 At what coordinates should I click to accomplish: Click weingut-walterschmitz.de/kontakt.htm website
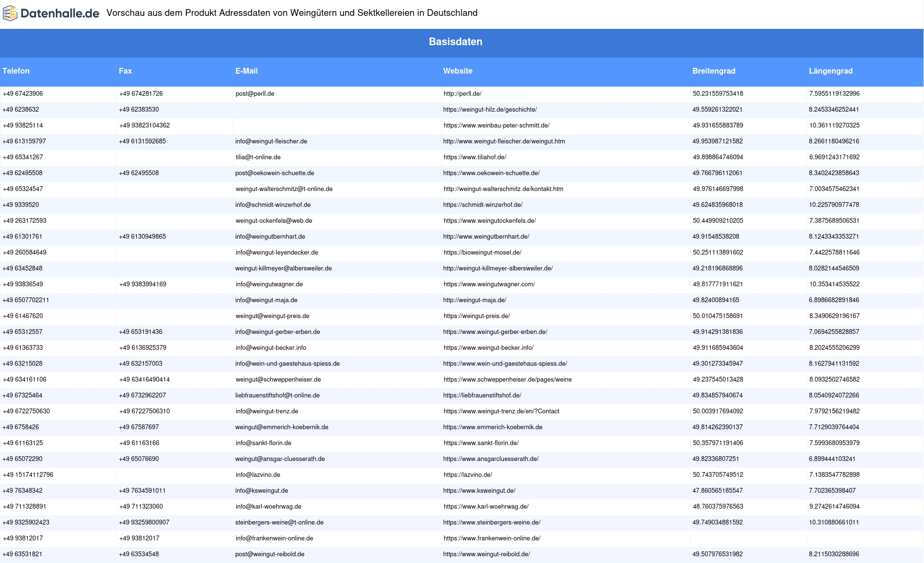(503, 189)
